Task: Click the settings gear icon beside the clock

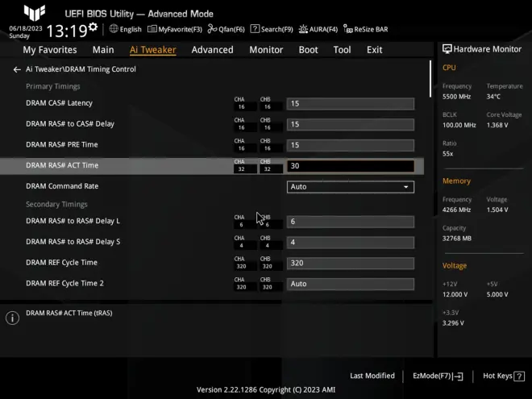Action: click(94, 28)
